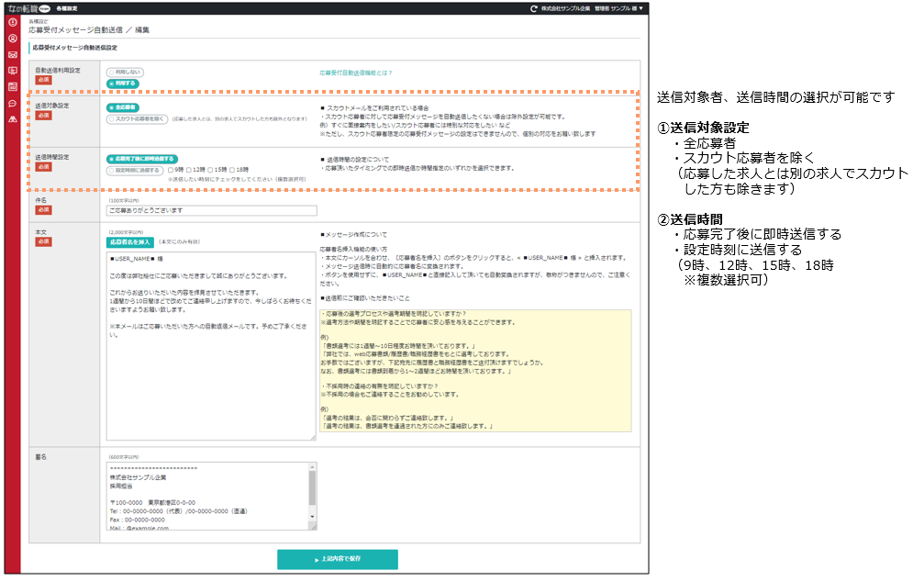Select the applicant profile icon in the sidebar
This screenshot has width=924, height=581.
(13, 37)
